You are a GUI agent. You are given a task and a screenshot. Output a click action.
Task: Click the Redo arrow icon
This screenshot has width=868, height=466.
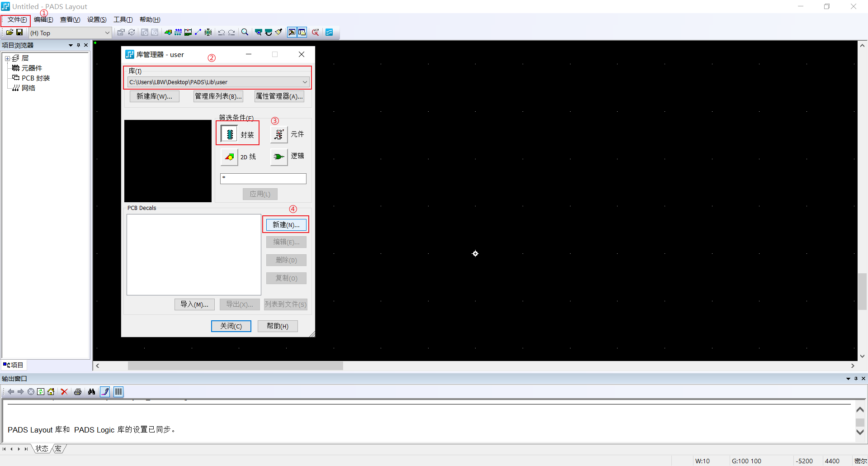(231, 32)
